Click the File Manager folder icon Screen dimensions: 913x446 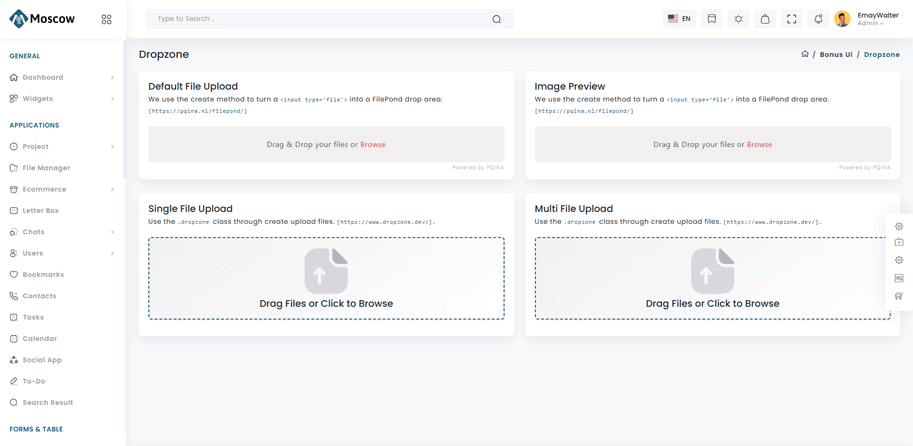click(x=14, y=168)
